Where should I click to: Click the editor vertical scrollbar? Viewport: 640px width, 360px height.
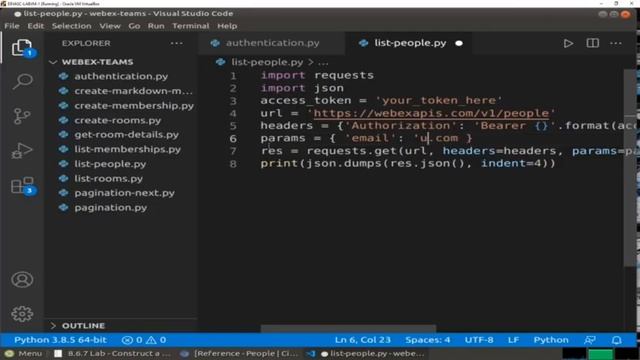(x=629, y=167)
